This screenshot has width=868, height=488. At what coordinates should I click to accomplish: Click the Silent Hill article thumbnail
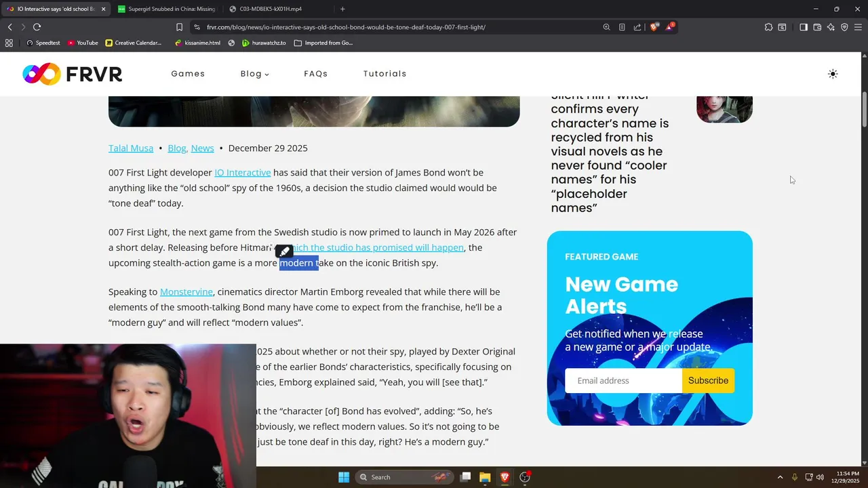click(724, 109)
